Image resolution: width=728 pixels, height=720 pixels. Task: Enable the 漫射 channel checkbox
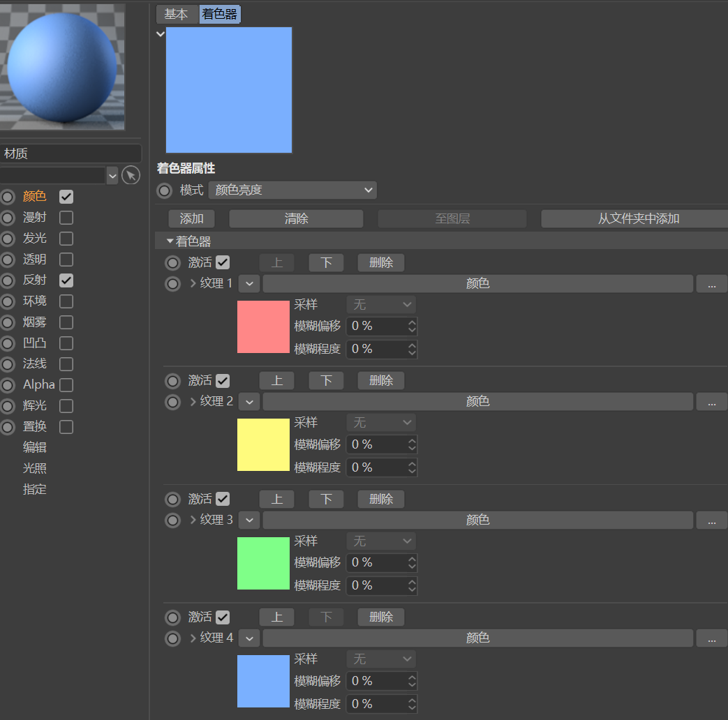tap(66, 218)
